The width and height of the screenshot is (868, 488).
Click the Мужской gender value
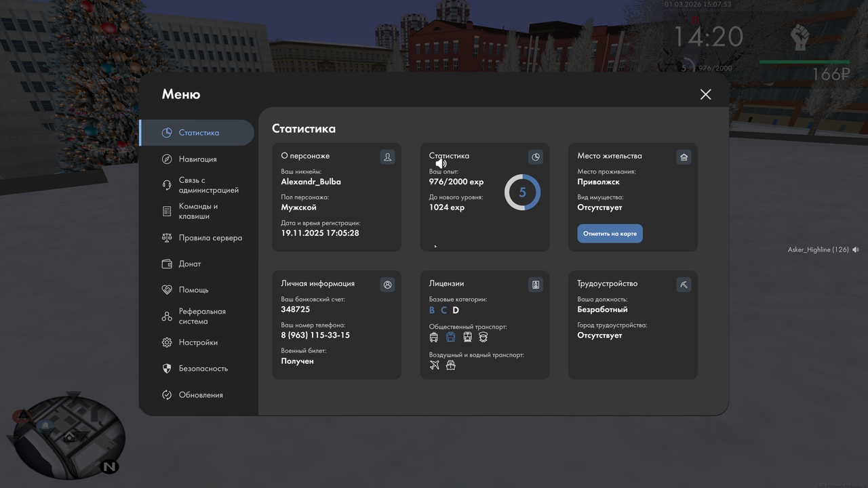click(x=299, y=207)
